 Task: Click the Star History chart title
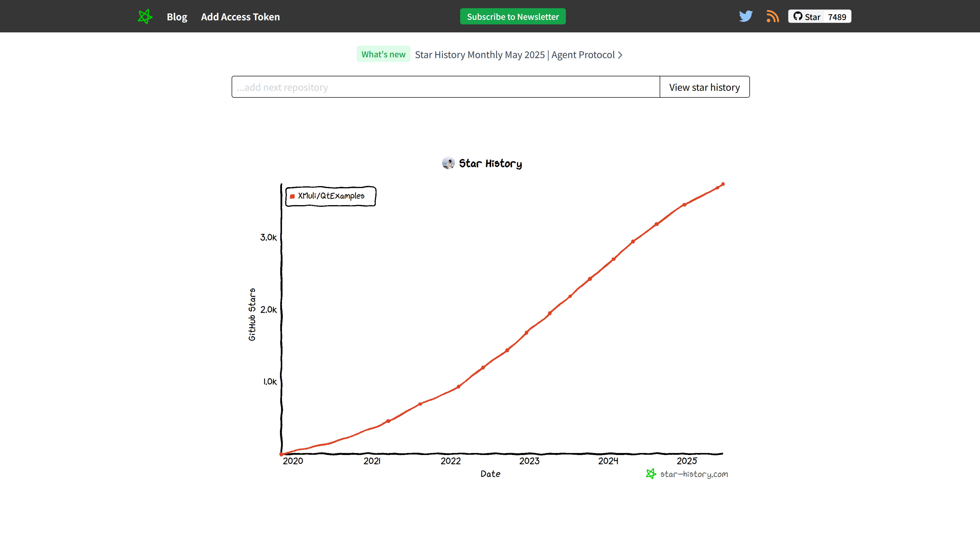click(490, 163)
